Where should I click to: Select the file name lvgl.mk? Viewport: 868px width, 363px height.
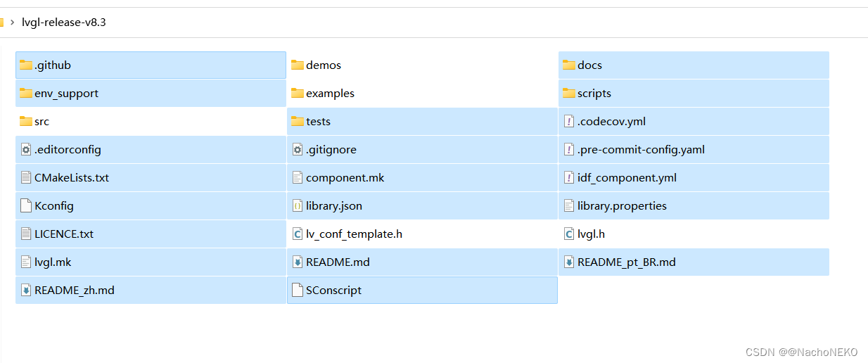53,262
